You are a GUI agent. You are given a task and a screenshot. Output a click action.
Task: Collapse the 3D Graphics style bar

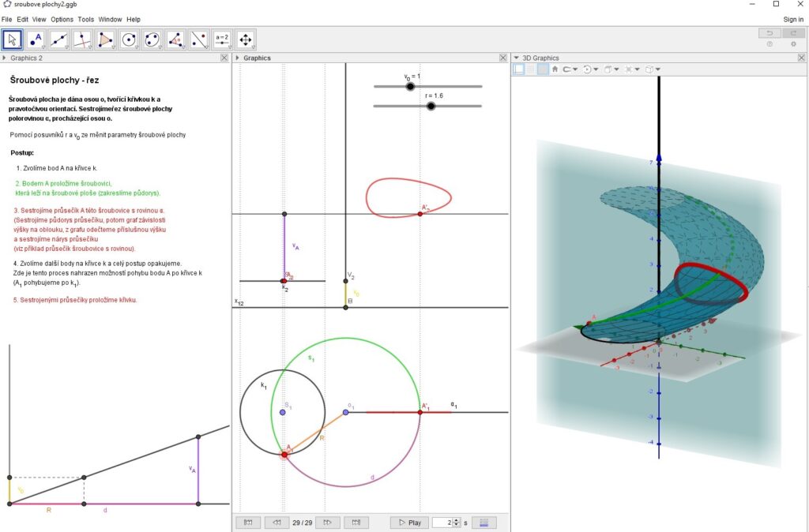click(517, 58)
